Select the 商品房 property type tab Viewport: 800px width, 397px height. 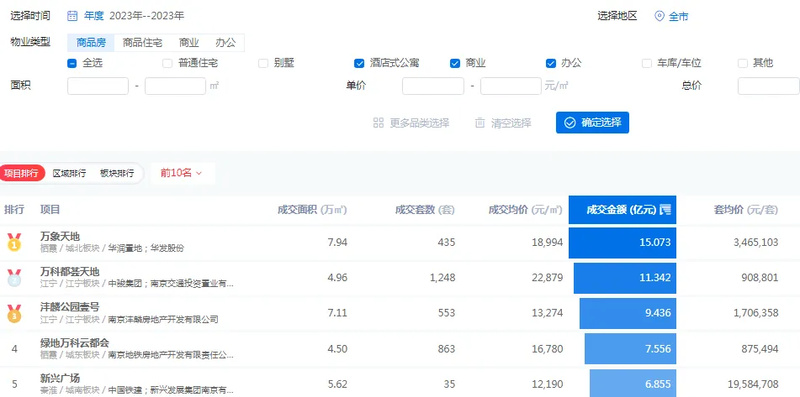(91, 43)
